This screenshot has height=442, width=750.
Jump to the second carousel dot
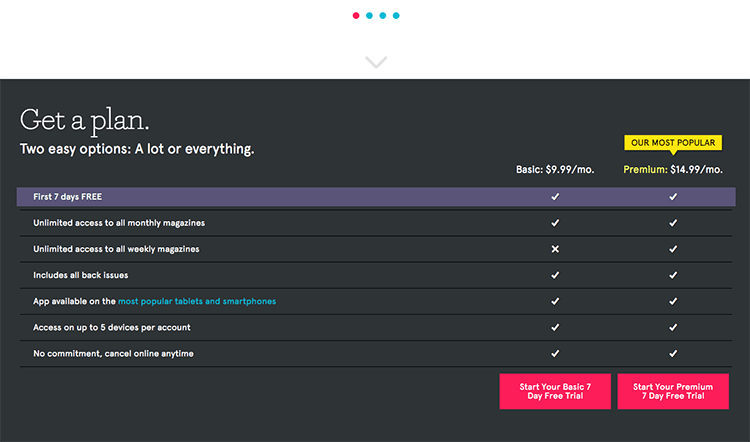(x=369, y=15)
